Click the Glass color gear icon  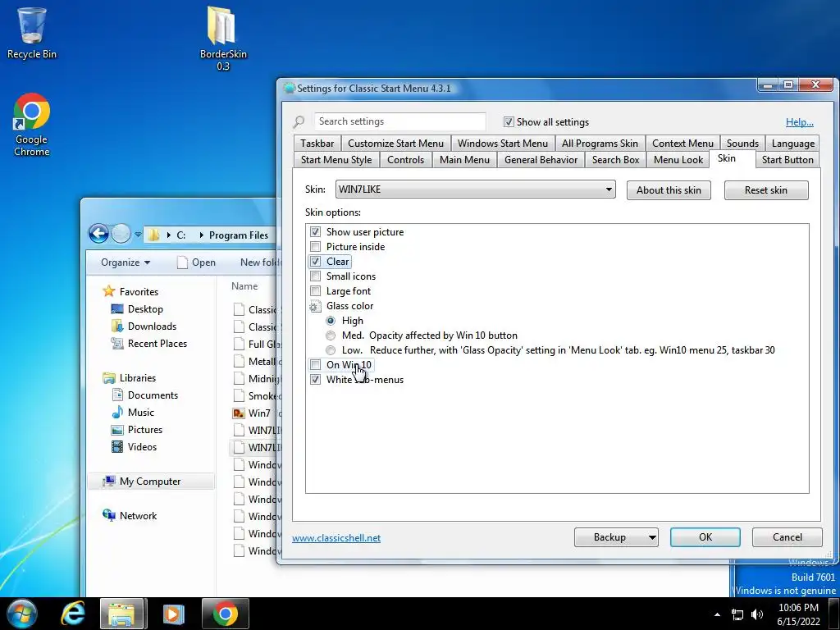[x=315, y=307]
